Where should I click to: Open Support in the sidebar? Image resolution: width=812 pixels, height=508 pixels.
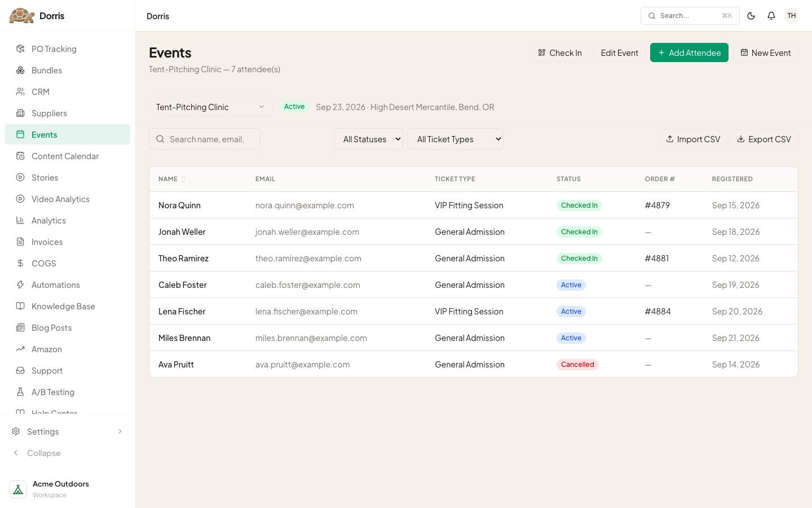(x=67, y=370)
